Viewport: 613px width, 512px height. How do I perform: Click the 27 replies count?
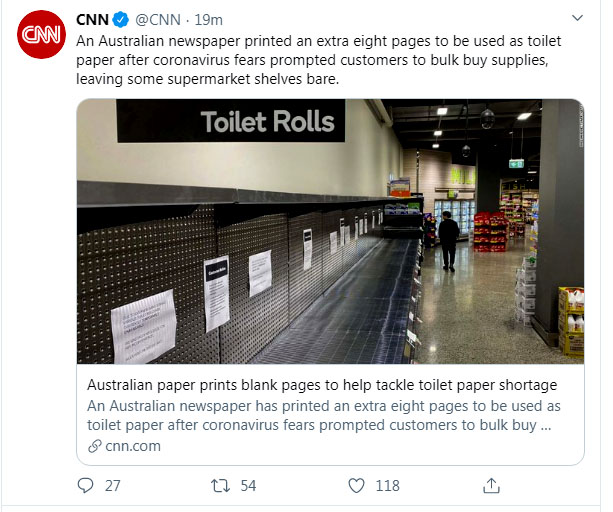[112, 486]
